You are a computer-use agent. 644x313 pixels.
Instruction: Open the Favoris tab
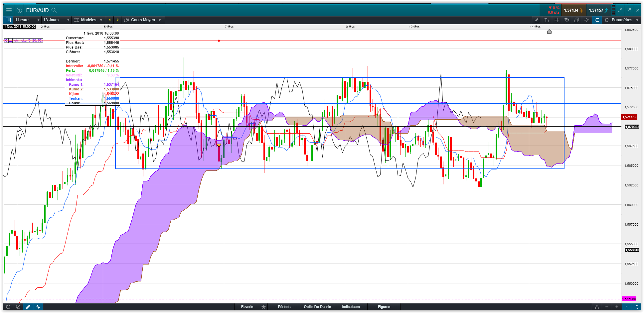click(x=247, y=307)
